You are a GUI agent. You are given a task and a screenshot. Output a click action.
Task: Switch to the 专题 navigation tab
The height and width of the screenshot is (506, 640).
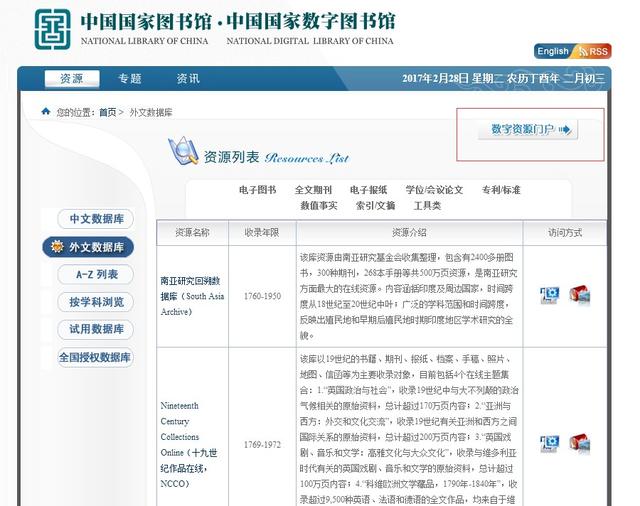pyautogui.click(x=129, y=79)
